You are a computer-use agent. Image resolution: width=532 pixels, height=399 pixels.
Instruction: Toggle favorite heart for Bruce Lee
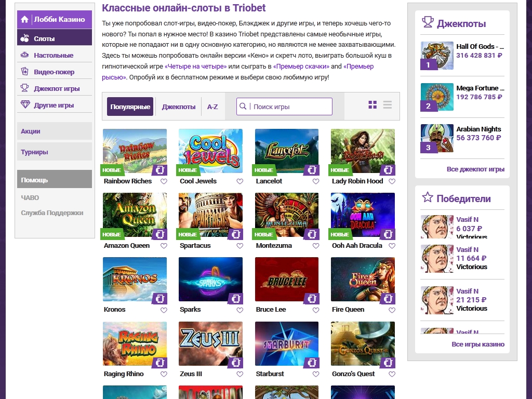(316, 310)
